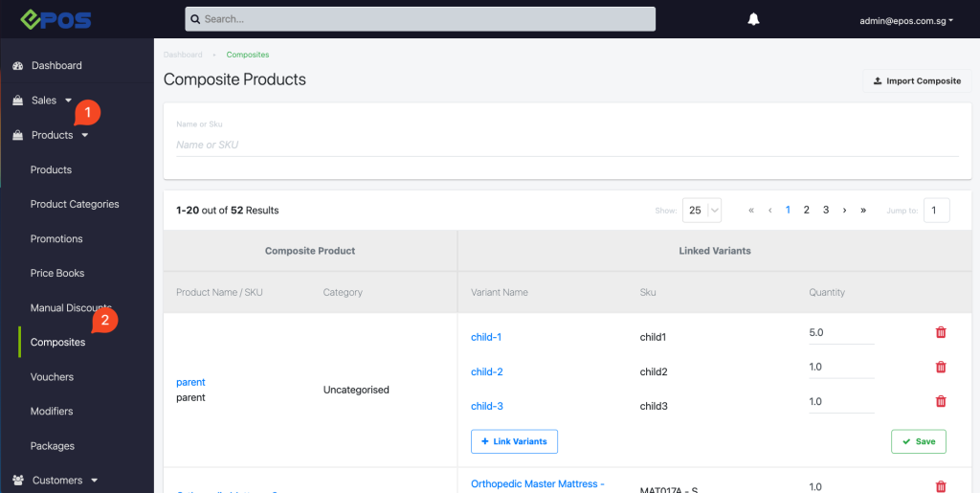Delete the Orthopedic Master Mattress variant
The height and width of the screenshot is (493, 980).
941,486
